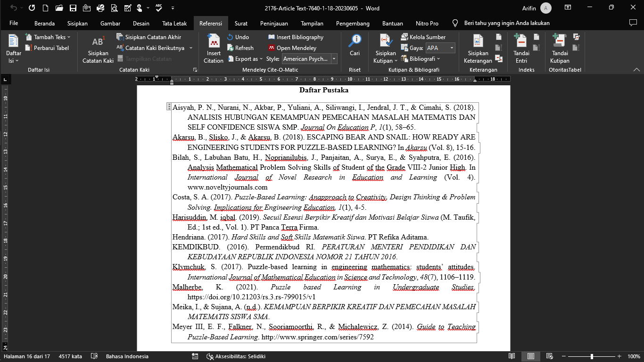Save the document with floppy icon
Screen dimensions: 644x362
73,8
